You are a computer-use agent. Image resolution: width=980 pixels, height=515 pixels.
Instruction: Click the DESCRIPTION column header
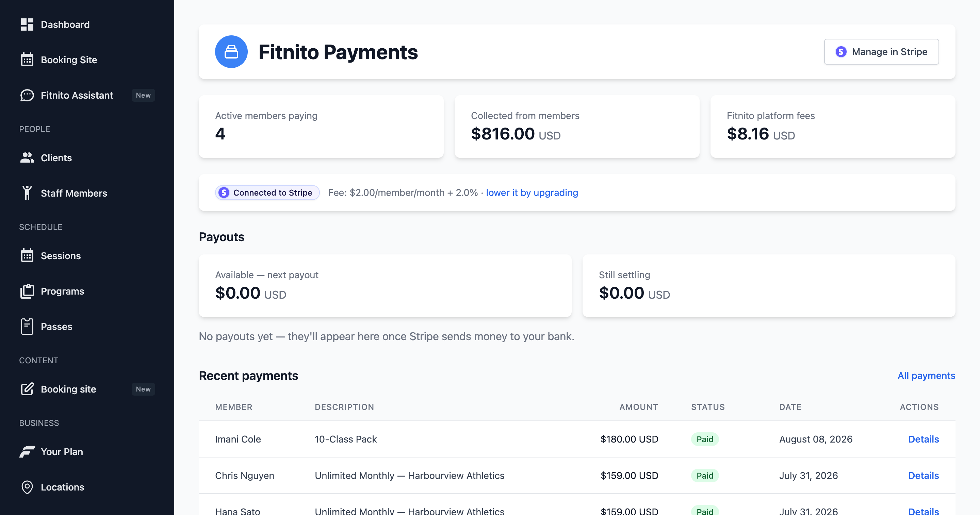(x=344, y=407)
